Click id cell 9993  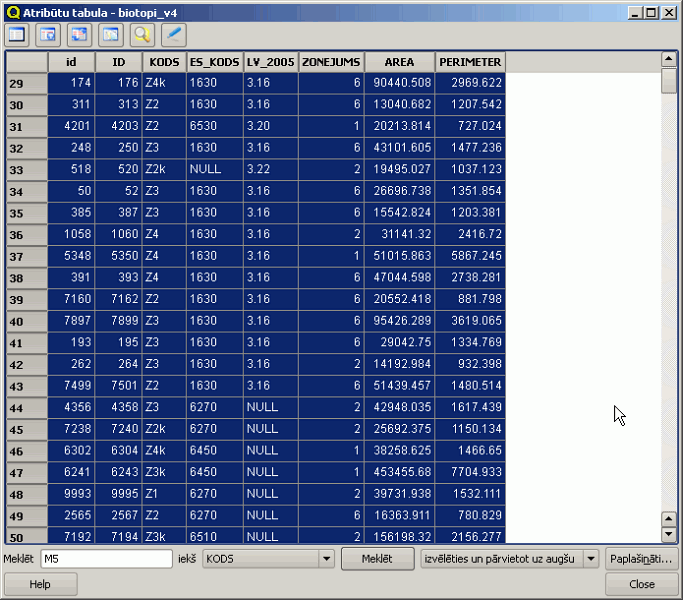[71, 494]
